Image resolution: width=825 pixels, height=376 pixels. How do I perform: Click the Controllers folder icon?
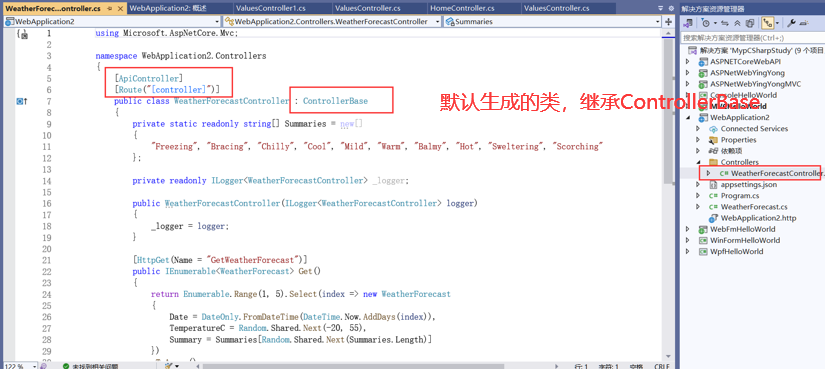tap(713, 162)
